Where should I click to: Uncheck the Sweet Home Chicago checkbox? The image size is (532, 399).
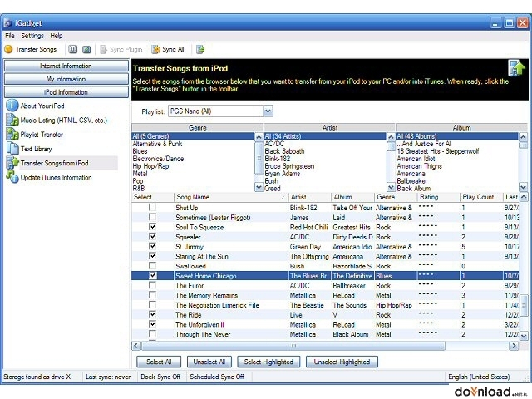click(x=153, y=275)
